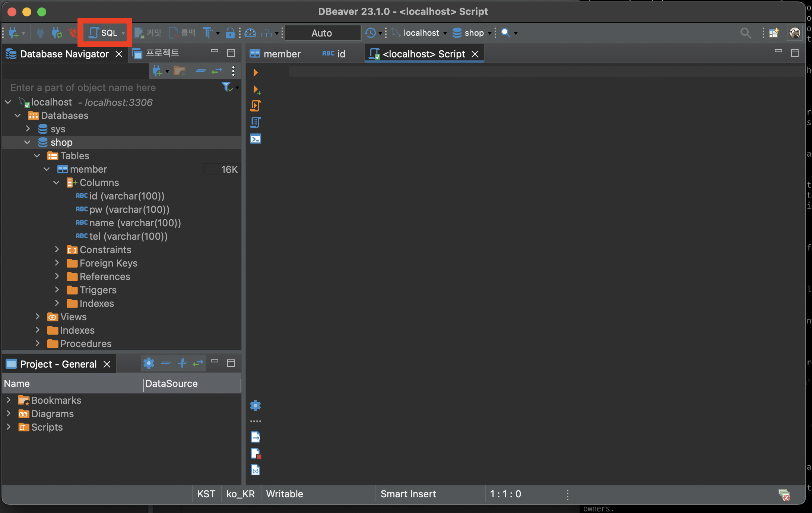
Task: Click the Reconnect plug icon in toolbar
Action: (57, 33)
